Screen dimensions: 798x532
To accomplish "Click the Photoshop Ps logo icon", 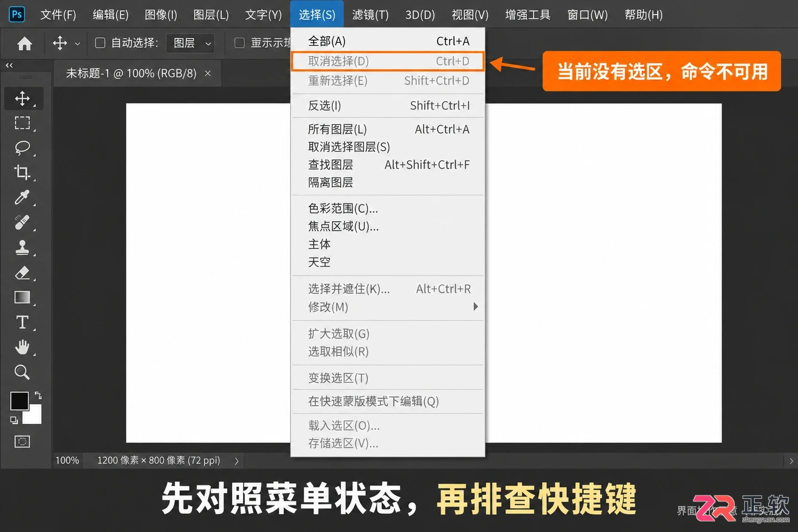I will [17, 14].
